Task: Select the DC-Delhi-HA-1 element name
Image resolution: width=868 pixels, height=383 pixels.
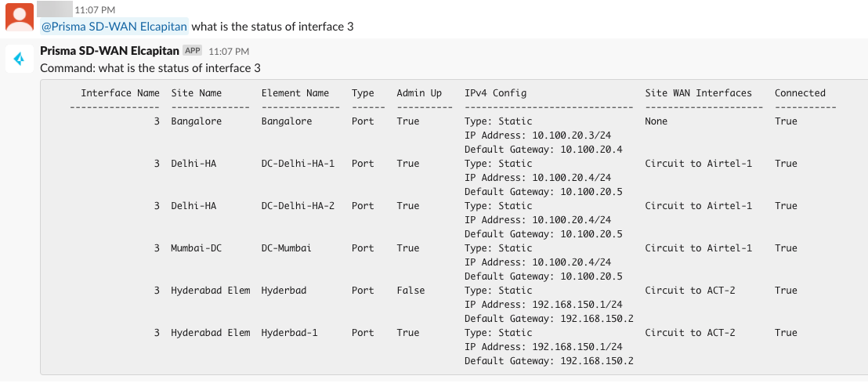Action: [298, 164]
